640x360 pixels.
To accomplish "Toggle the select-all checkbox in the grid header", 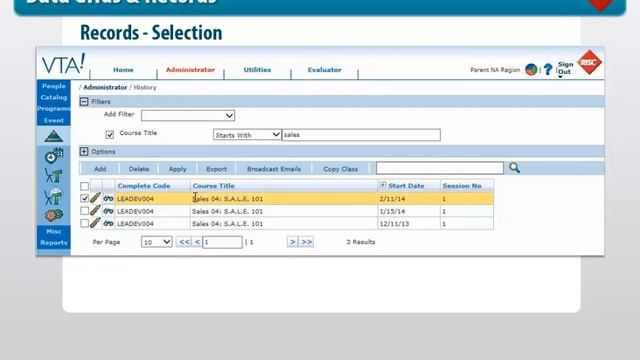I will (x=84, y=186).
